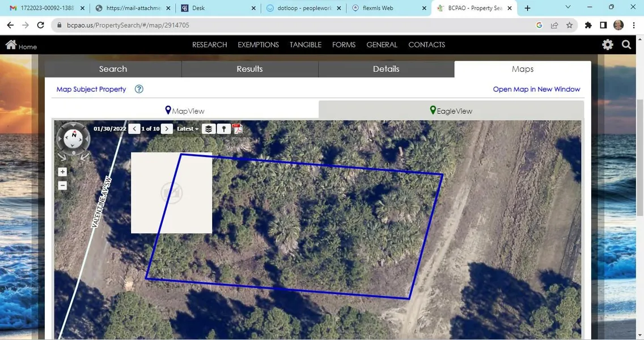This screenshot has width=644, height=340.
Task: Click the map layers stack icon
Action: tap(209, 129)
